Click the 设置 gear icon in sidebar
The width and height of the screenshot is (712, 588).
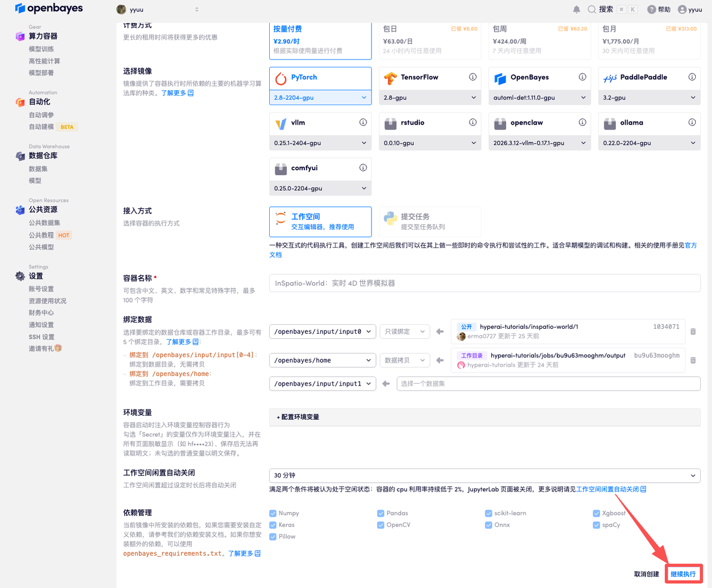pos(20,276)
